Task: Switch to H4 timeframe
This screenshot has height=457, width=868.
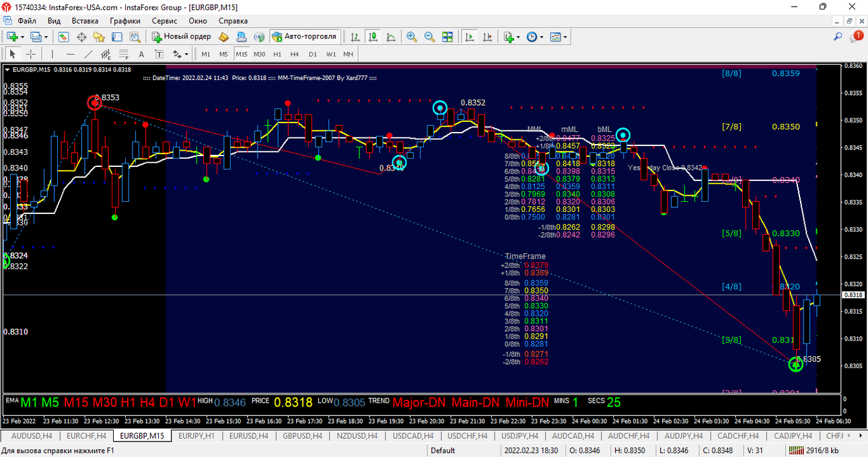Action: [295, 54]
